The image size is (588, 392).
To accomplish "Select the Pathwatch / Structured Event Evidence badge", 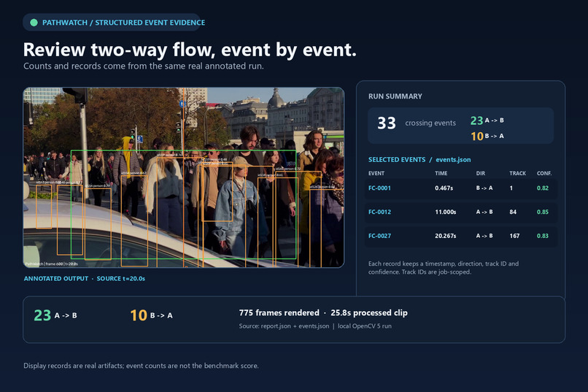I will (x=112, y=23).
